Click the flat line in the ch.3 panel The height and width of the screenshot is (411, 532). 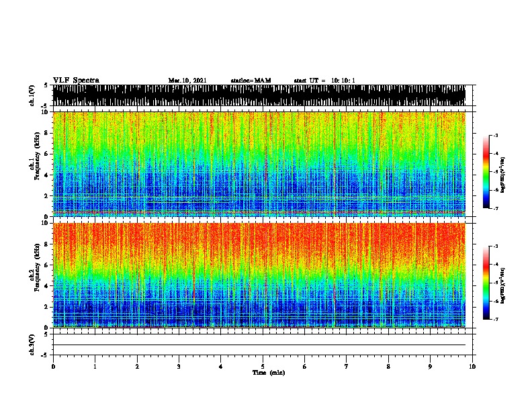[259, 345]
